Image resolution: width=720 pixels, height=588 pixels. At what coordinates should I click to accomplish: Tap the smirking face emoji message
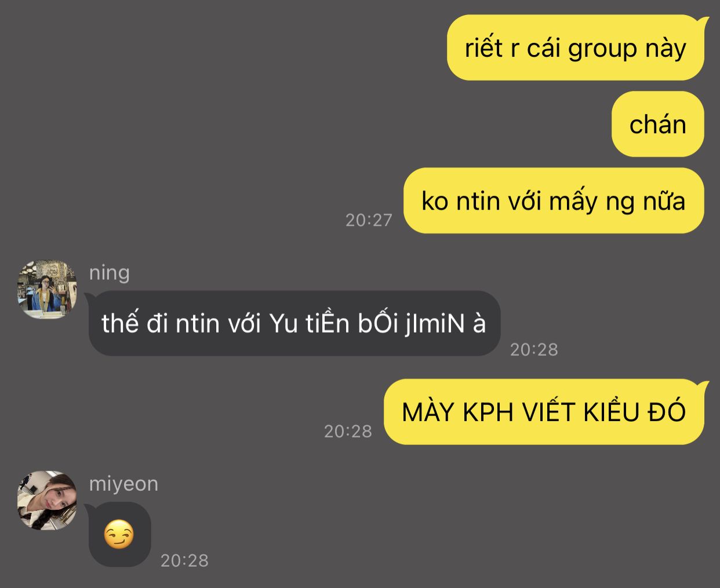point(119,535)
